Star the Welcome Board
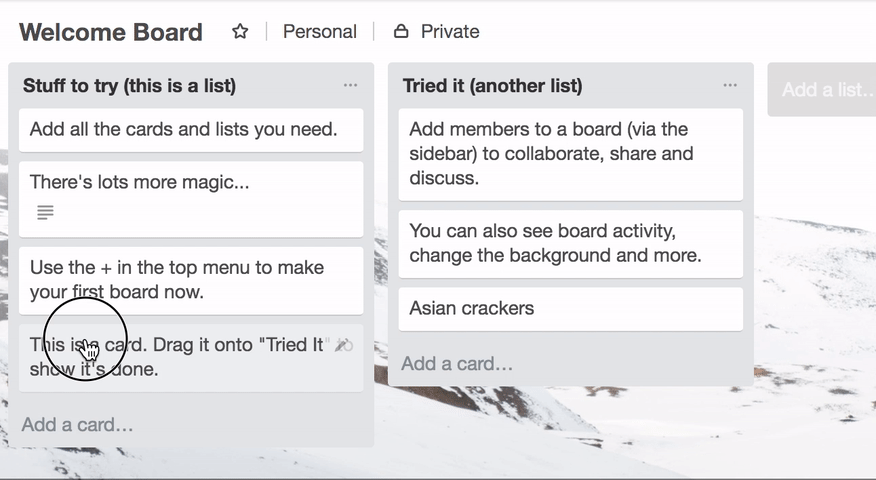Viewport: 876px width, 480px height. tap(240, 31)
